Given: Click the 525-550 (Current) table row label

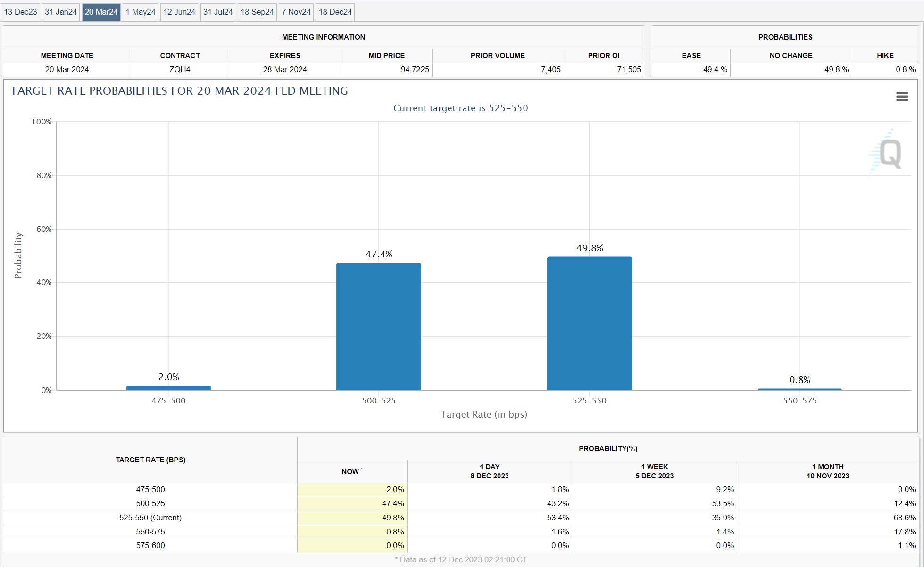Looking at the screenshot, I should pos(150,518).
